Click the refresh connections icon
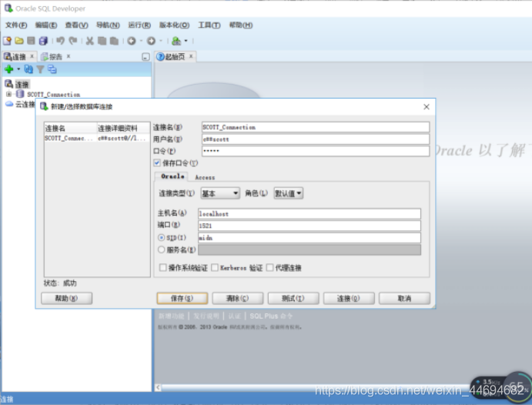Screen dimensions: 532x405 (28, 69)
